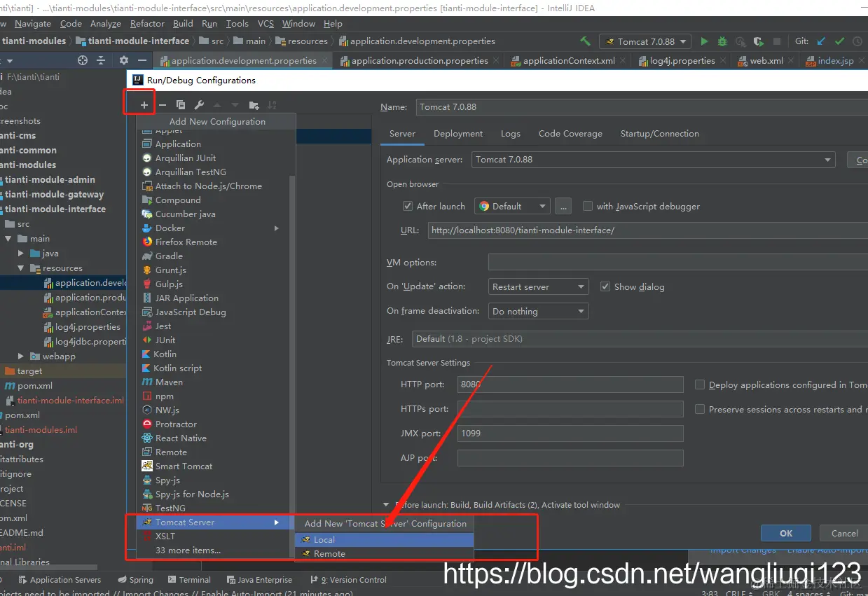Open project panel settings gear icon
868x596 pixels.
[x=124, y=60]
